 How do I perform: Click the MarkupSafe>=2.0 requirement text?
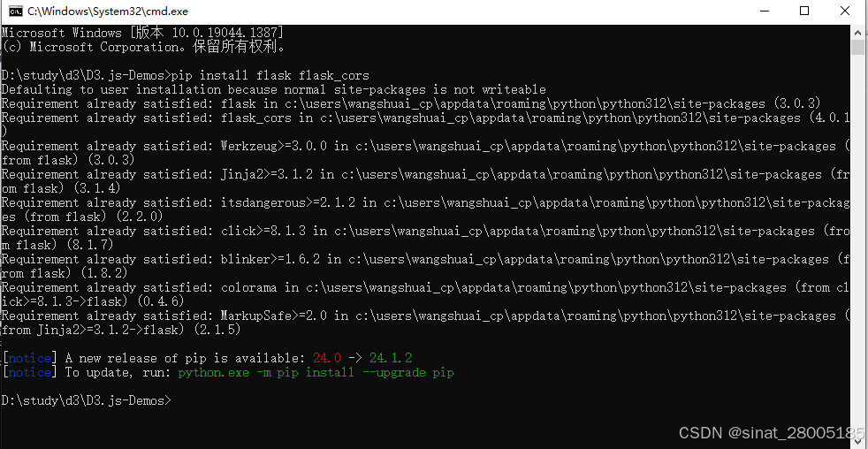pyautogui.click(x=273, y=316)
